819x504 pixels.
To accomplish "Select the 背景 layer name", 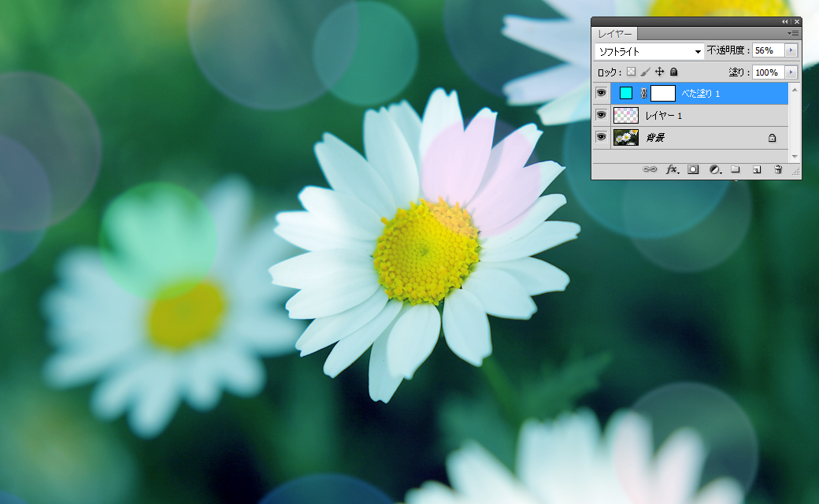I will (x=655, y=137).
